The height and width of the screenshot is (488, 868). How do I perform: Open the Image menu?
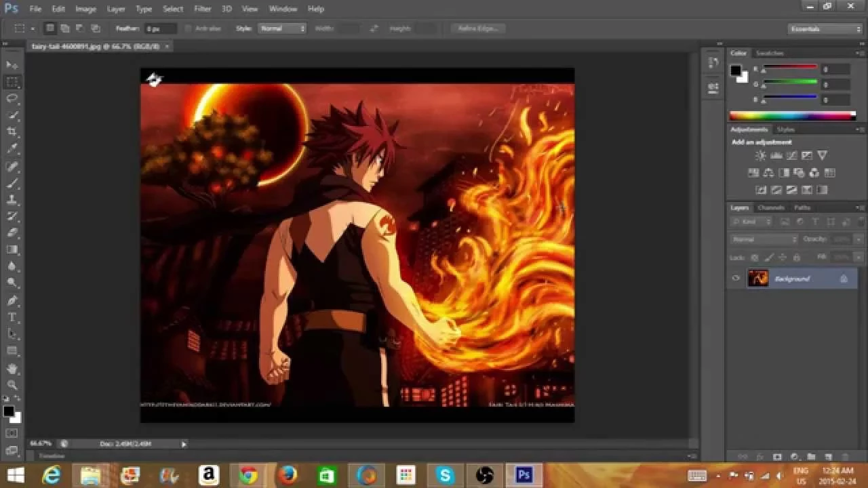[x=85, y=9]
